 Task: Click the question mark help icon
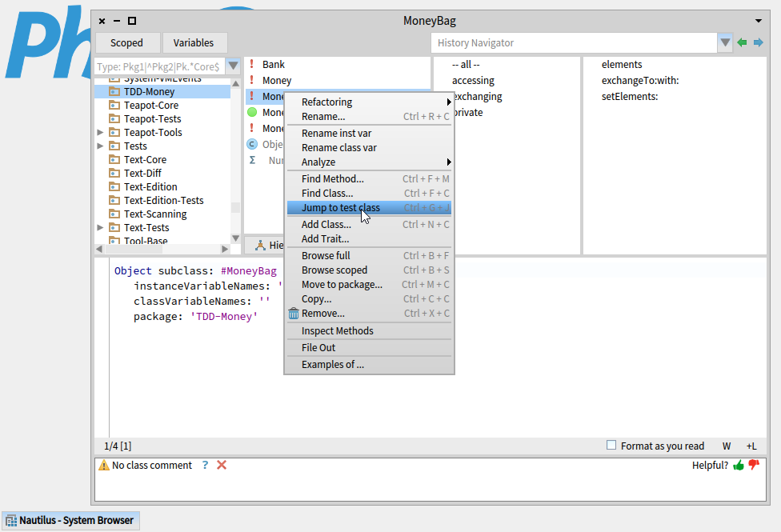[205, 465]
